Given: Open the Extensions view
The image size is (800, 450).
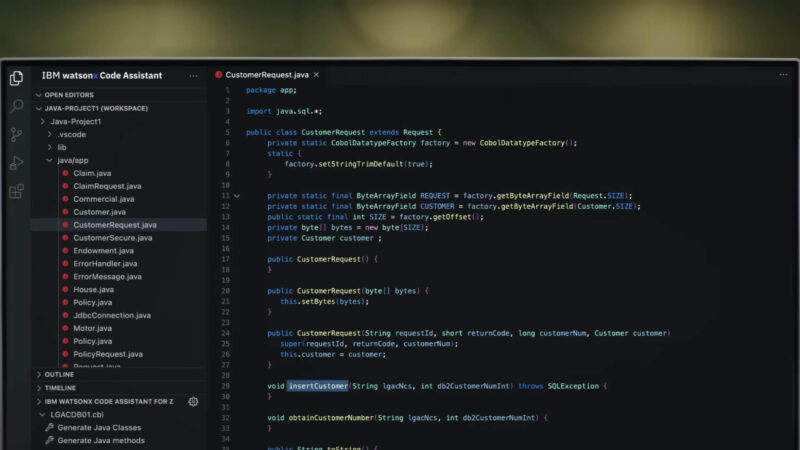Looking at the screenshot, I should (17, 191).
